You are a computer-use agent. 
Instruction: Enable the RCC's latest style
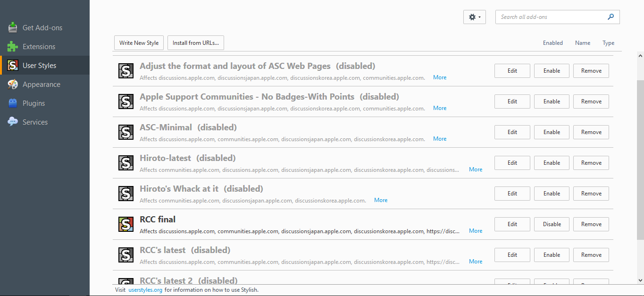coord(552,255)
